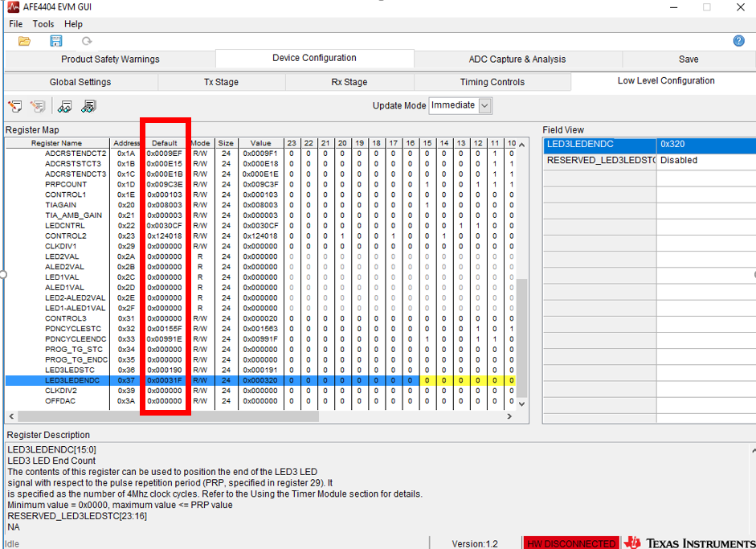Select the TIA_AMB_GAIN register row
Image resolution: width=756 pixels, height=549 pixels.
click(x=260, y=215)
